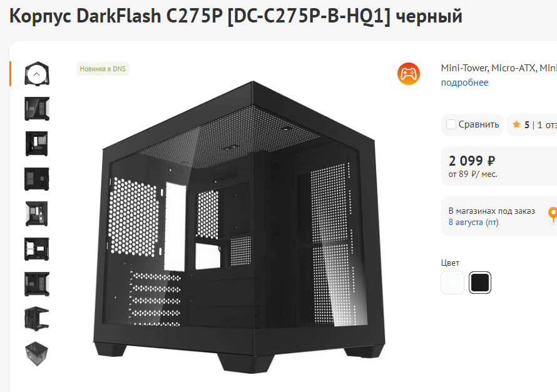Select the fourth case thumbnail
Viewport: 557px width, 392px height.
(x=37, y=179)
